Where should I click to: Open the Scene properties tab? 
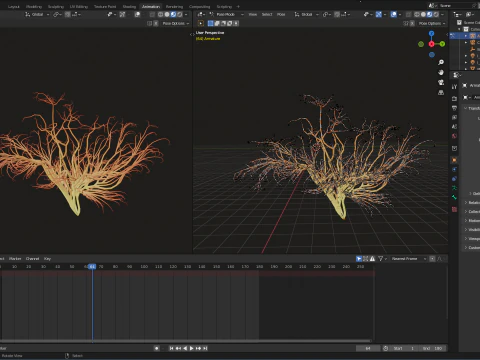(x=454, y=127)
